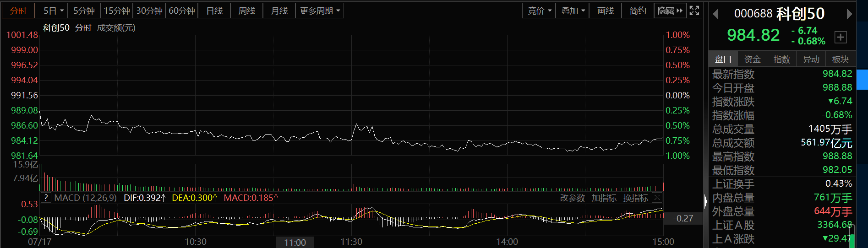Go to previous stock with left arrow
The image size is (868, 248).
tap(715, 14)
